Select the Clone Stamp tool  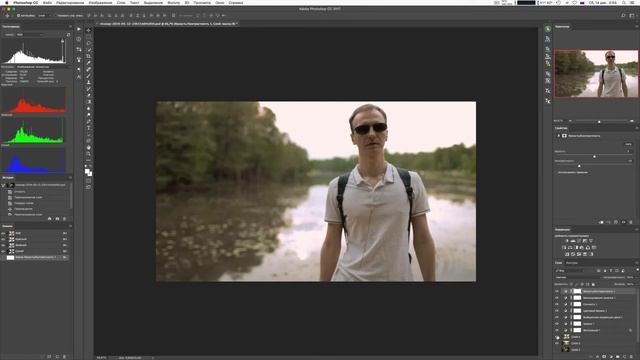(x=89, y=82)
